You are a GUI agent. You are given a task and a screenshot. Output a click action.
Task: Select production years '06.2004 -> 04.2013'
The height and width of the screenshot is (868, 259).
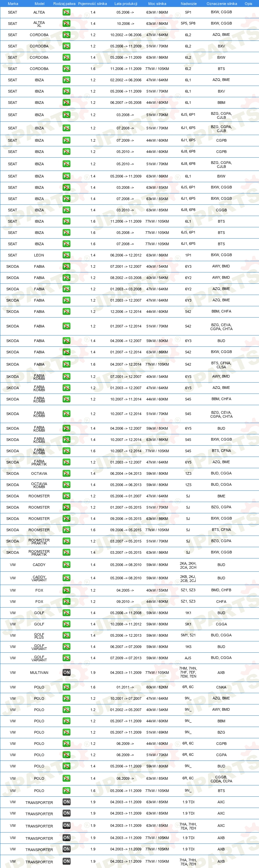[x=126, y=474]
